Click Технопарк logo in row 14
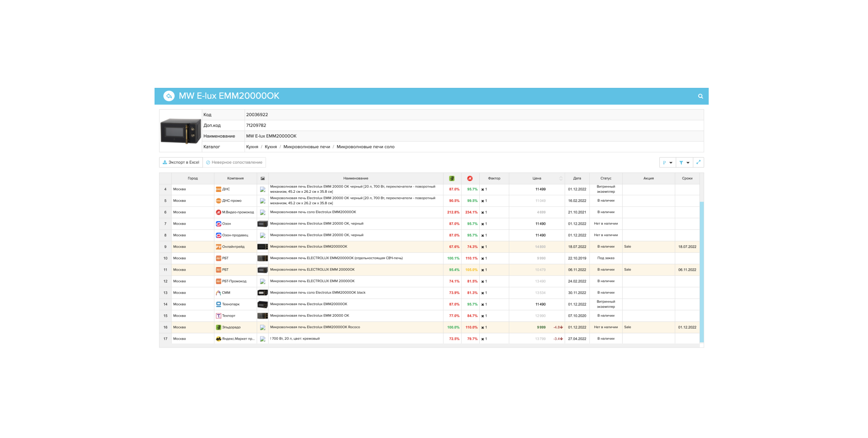 (x=218, y=304)
